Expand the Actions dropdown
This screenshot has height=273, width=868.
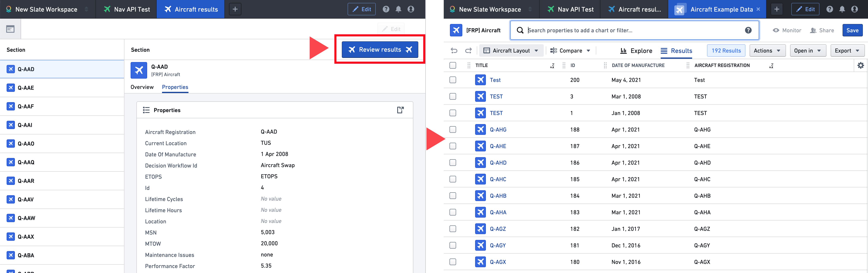click(767, 50)
